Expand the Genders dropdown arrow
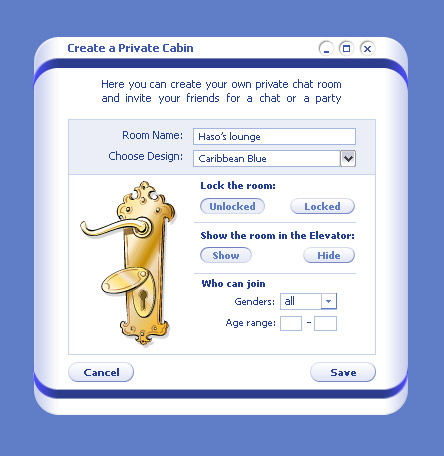This screenshot has height=456, width=444. click(329, 302)
